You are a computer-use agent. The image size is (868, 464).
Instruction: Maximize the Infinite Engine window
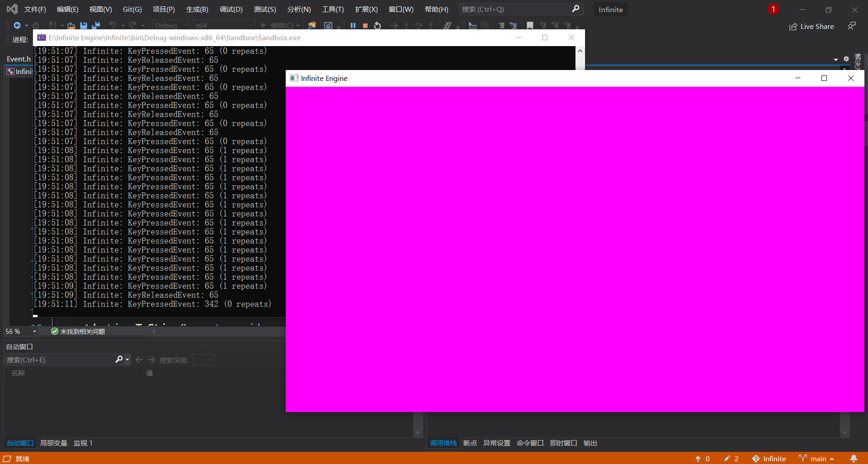coord(824,78)
